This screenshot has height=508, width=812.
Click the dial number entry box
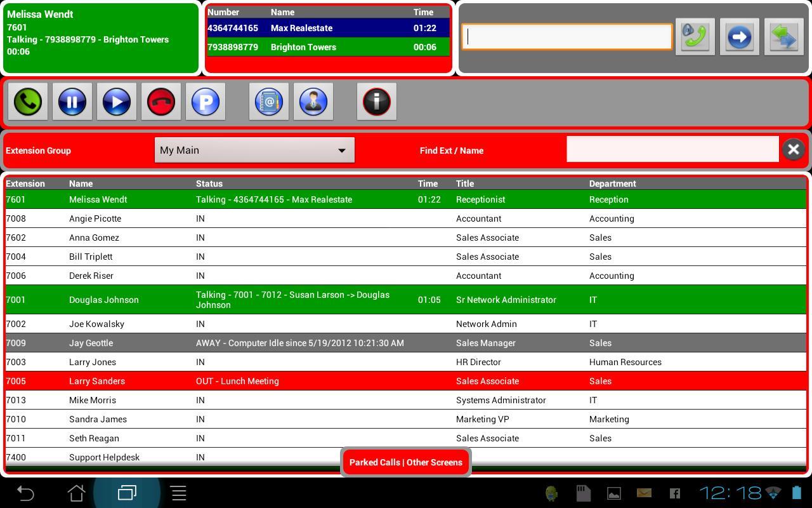[x=566, y=36]
